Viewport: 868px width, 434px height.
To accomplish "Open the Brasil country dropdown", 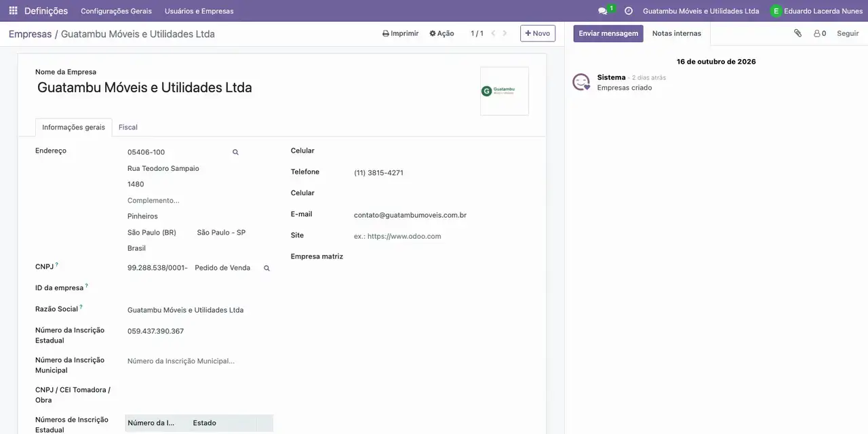I will point(199,249).
